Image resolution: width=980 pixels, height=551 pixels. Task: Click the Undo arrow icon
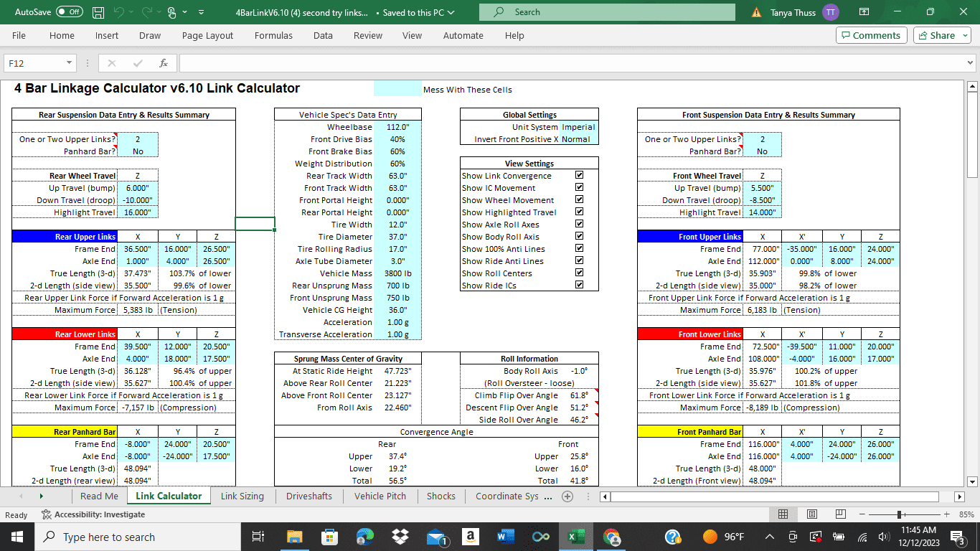pyautogui.click(x=120, y=12)
